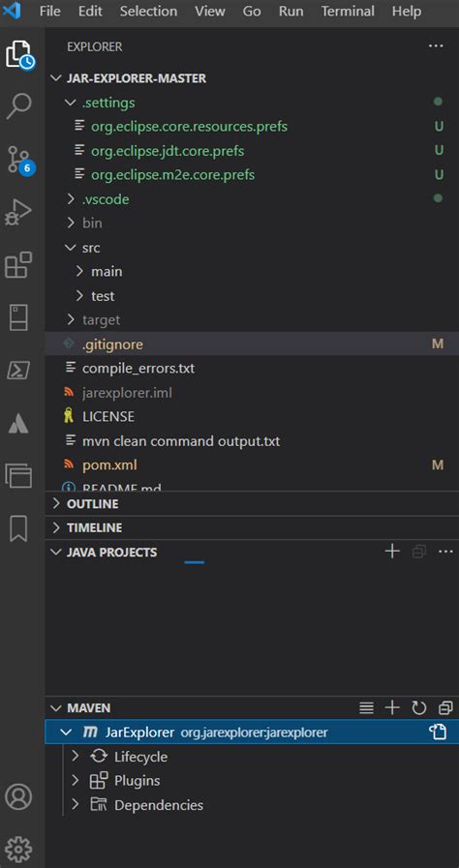Select the .gitignore file
459x868 pixels.
(x=252, y=344)
